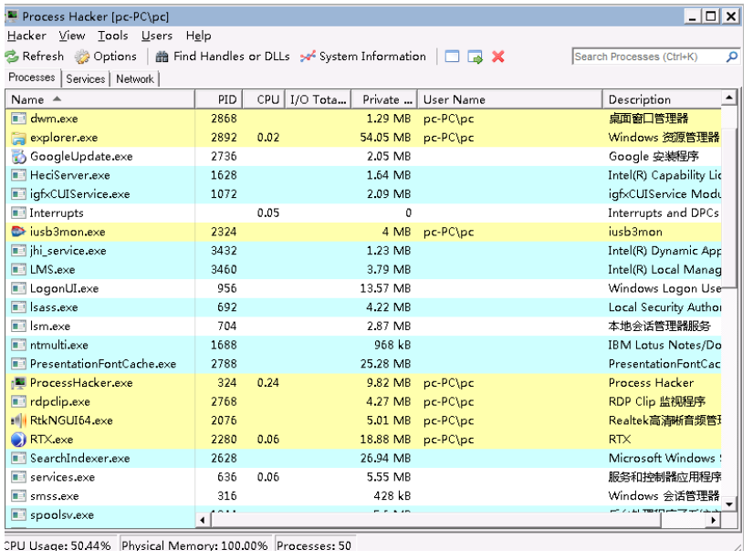Open the Users menu
The width and height of the screenshot is (753, 560).
(157, 36)
